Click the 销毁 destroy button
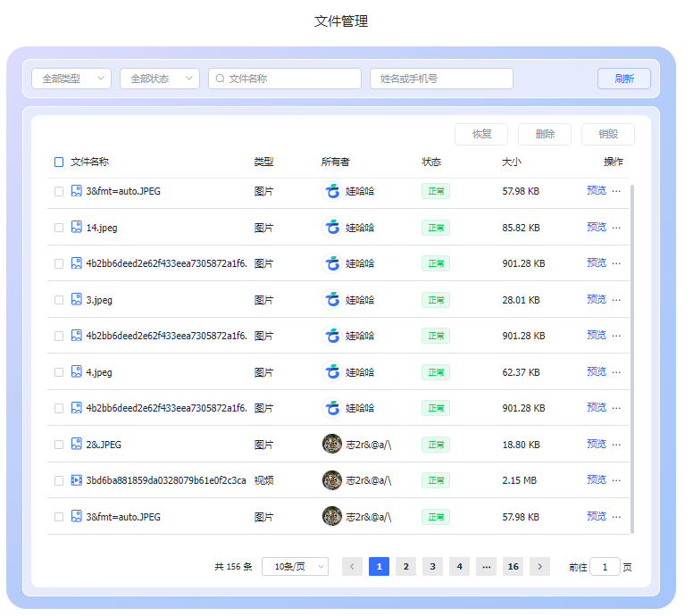This screenshot has height=616, width=693. [608, 134]
